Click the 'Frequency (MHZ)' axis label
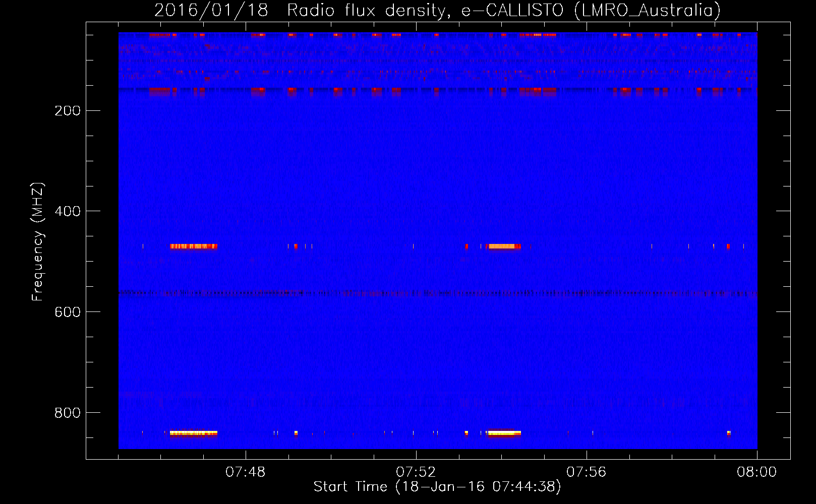This screenshot has height=504, width=816. (38, 242)
